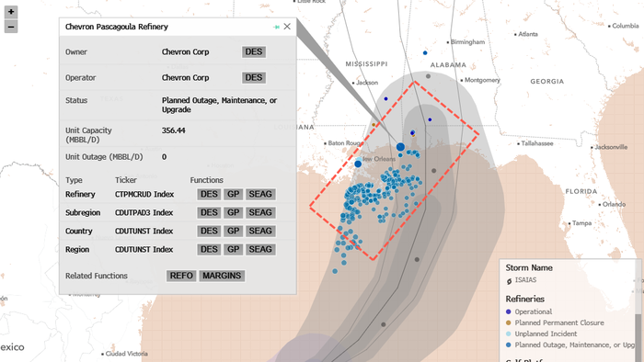Click the Tampa city label
The height and width of the screenshot is (362, 644).
[582, 223]
